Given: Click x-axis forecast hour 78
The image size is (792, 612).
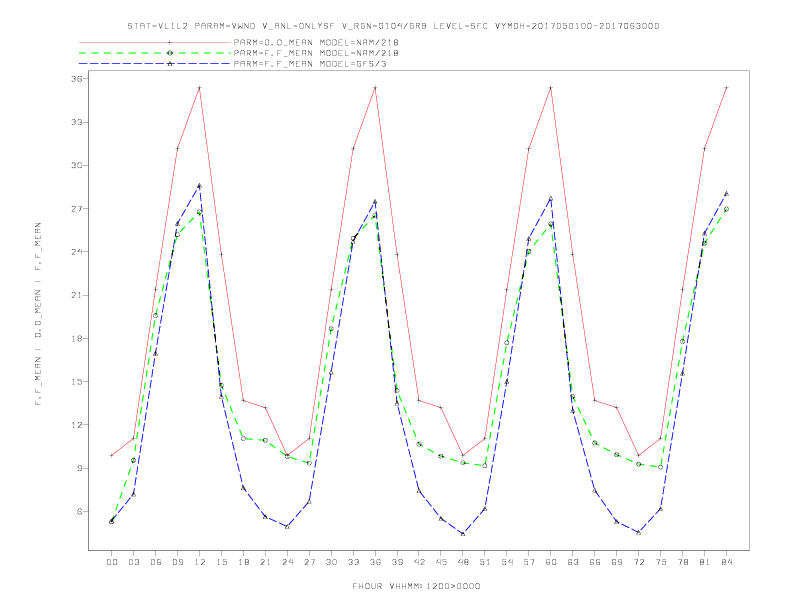Looking at the screenshot, I should (x=683, y=562).
